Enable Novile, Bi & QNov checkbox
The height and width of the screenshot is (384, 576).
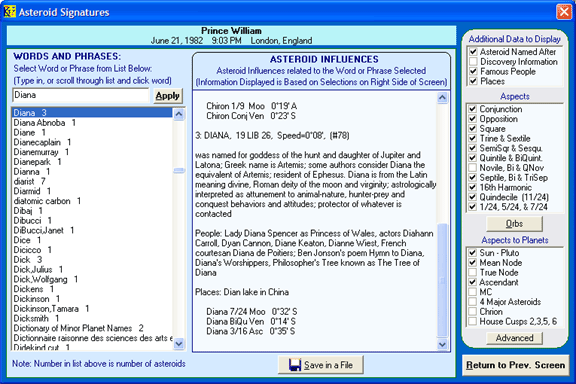473,168
